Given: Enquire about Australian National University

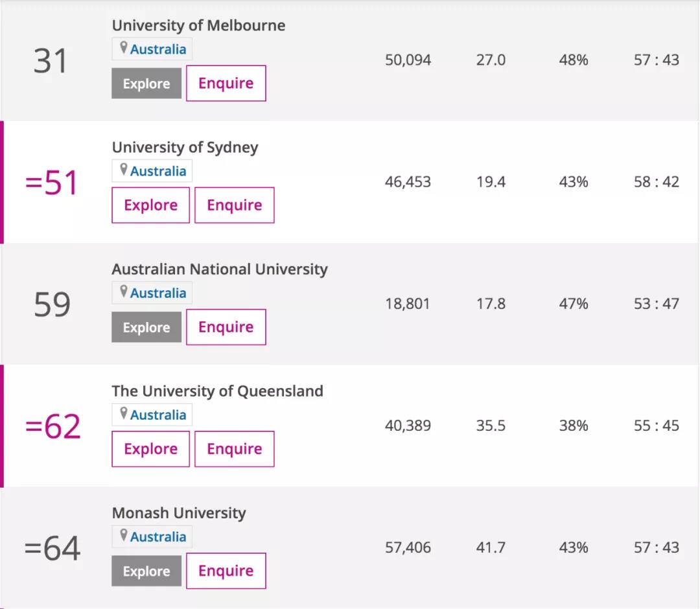Looking at the screenshot, I should [x=226, y=327].
